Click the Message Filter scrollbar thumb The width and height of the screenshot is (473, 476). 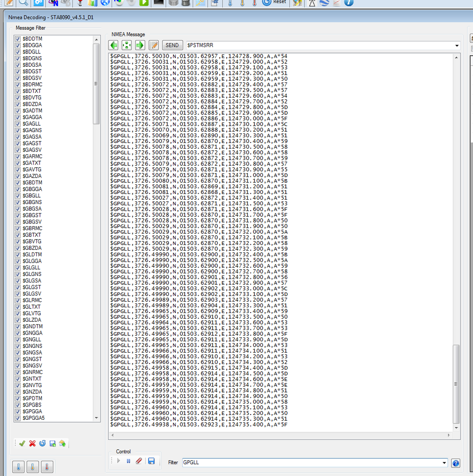(x=96, y=84)
